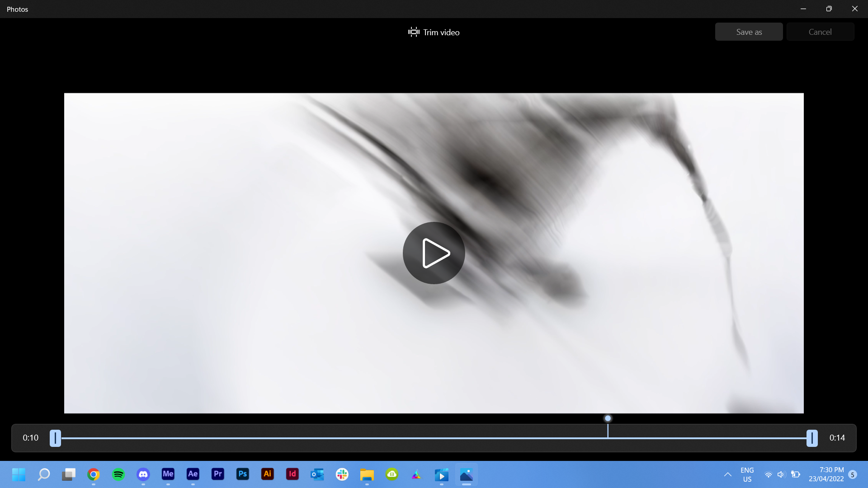Open the notification count badge
This screenshot has width=868, height=488.
point(854,475)
